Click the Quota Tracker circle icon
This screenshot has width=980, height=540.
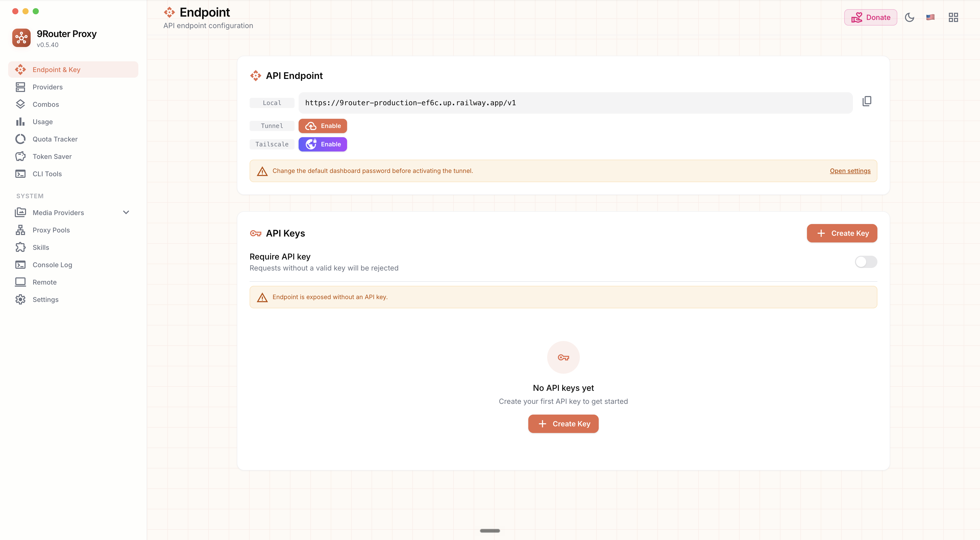click(x=20, y=139)
